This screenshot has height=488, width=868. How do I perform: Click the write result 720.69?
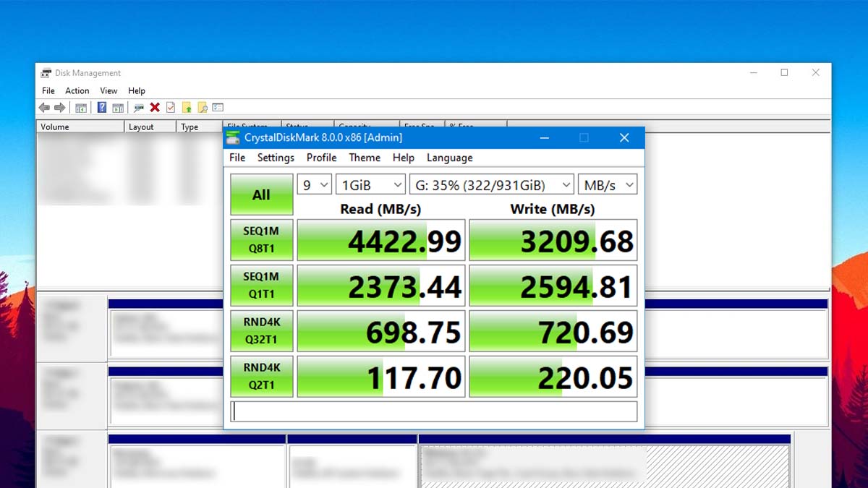point(553,331)
